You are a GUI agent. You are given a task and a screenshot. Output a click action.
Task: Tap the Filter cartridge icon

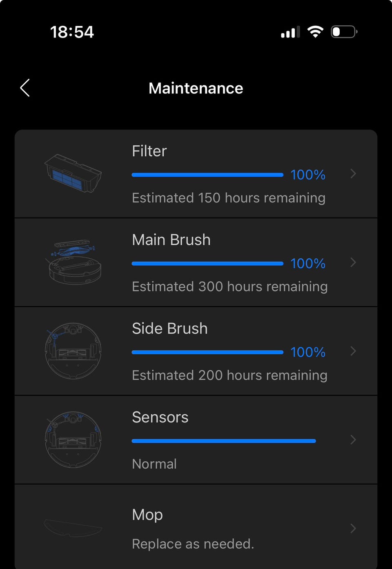(x=73, y=173)
